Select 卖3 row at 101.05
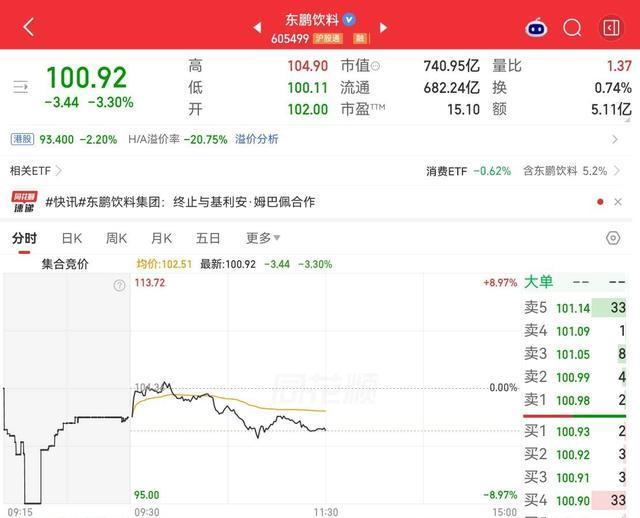This screenshot has height=518, width=640. click(575, 354)
